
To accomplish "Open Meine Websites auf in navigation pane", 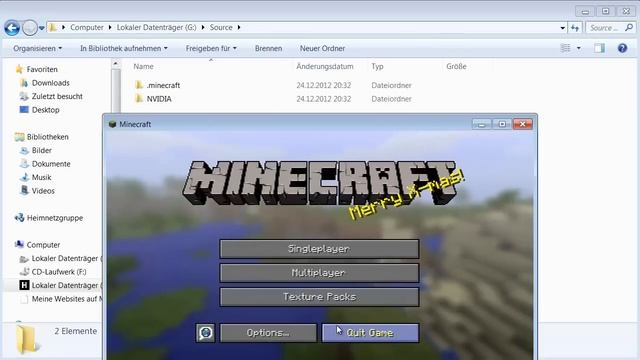I will coord(67,299).
